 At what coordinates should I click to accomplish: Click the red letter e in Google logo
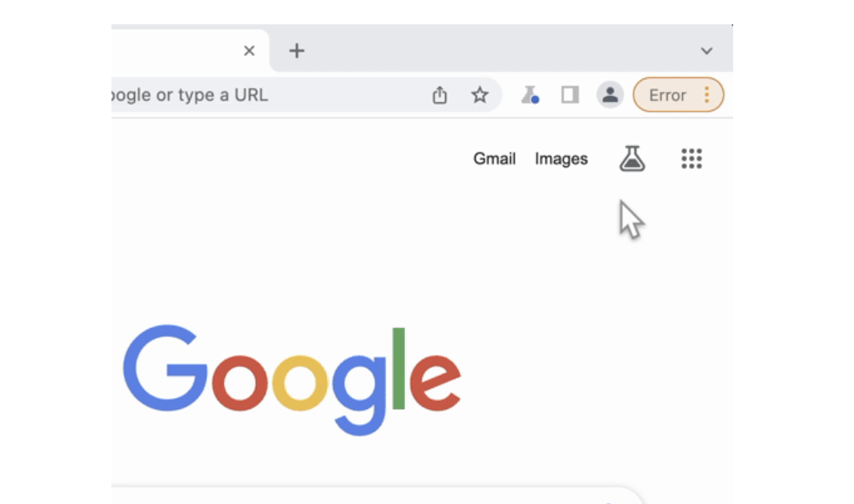pos(435,382)
